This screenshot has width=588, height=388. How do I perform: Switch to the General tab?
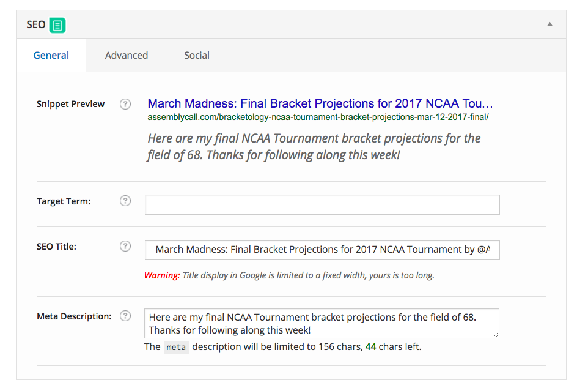point(51,55)
